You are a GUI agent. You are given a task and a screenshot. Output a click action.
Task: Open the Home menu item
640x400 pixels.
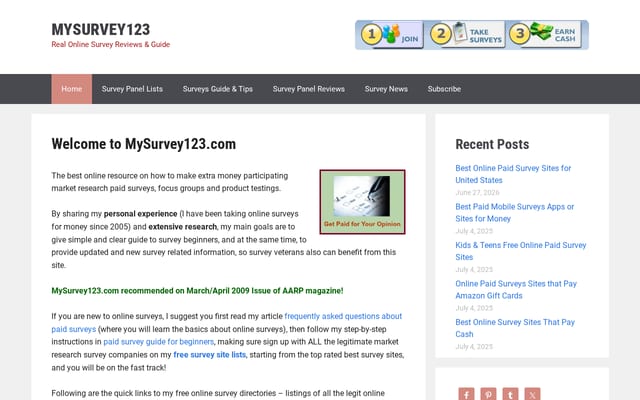coord(71,89)
